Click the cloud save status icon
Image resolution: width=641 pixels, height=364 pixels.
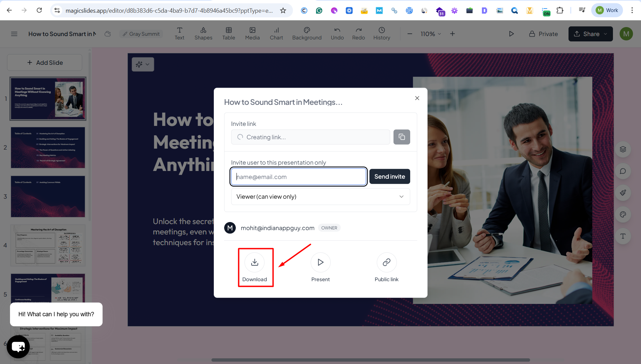pyautogui.click(x=108, y=34)
